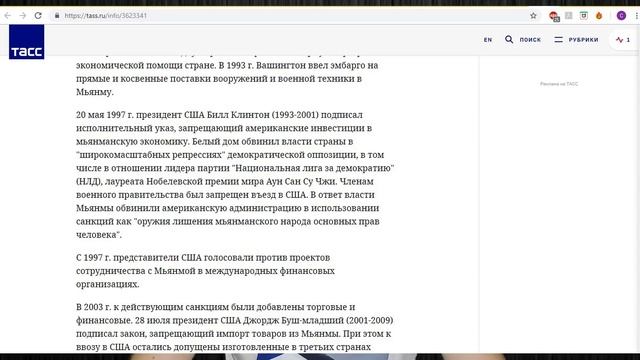This screenshot has height=360, width=640.
Task: Open the РУБРИКИ sections menu label
Action: pyautogui.click(x=584, y=40)
